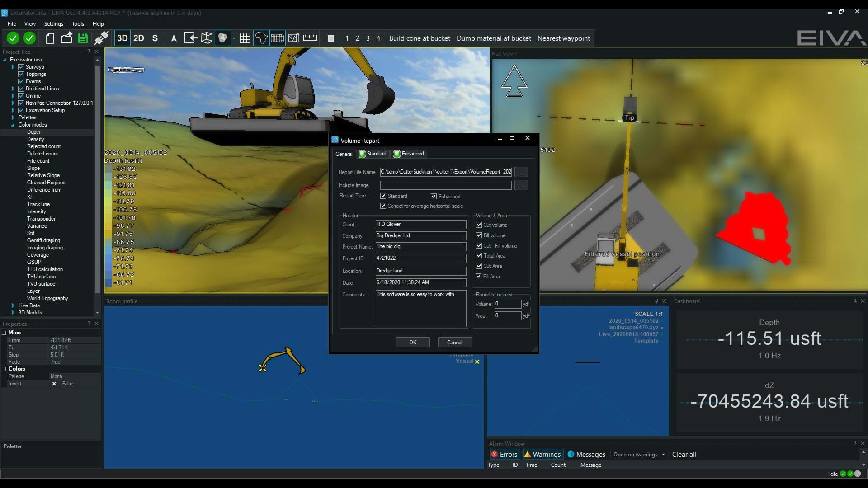Click Clear all in Alarm Window
Screen dimensions: 868x488
[x=684, y=455]
